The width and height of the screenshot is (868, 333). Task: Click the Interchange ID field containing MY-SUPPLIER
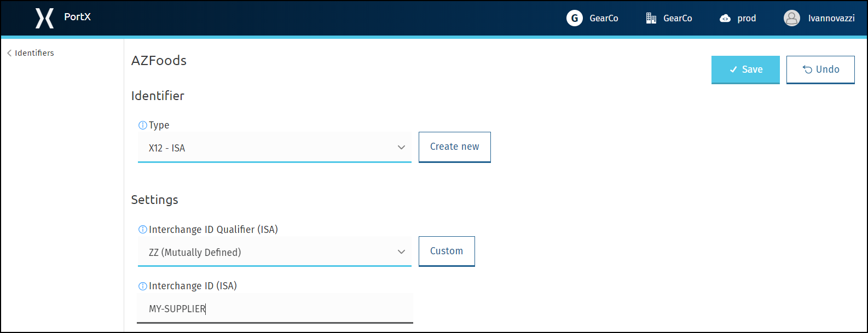(275, 308)
